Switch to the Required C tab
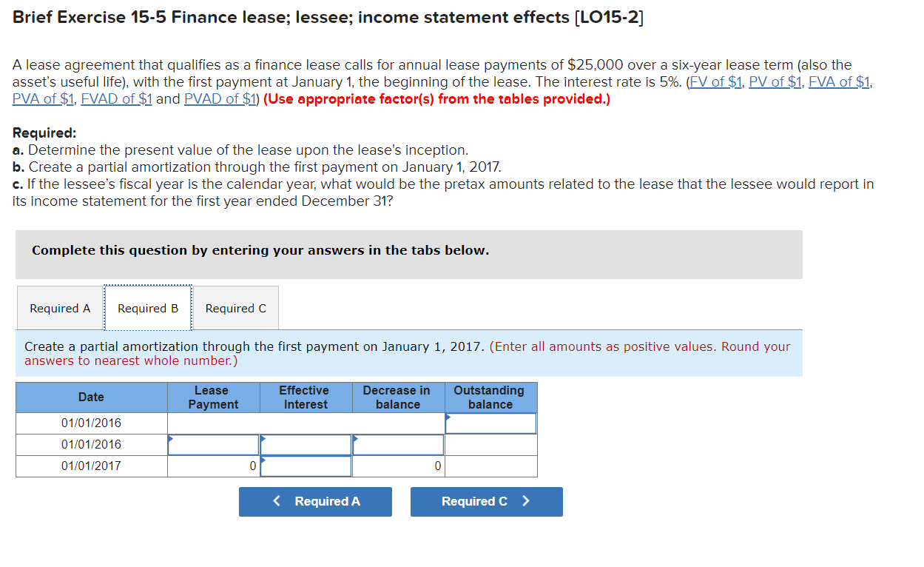This screenshot has height=567, width=924. point(235,308)
